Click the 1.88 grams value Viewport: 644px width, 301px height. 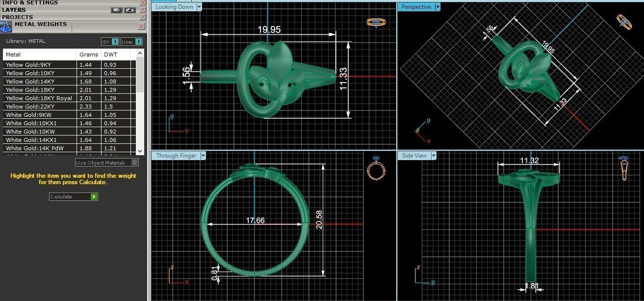(85, 148)
